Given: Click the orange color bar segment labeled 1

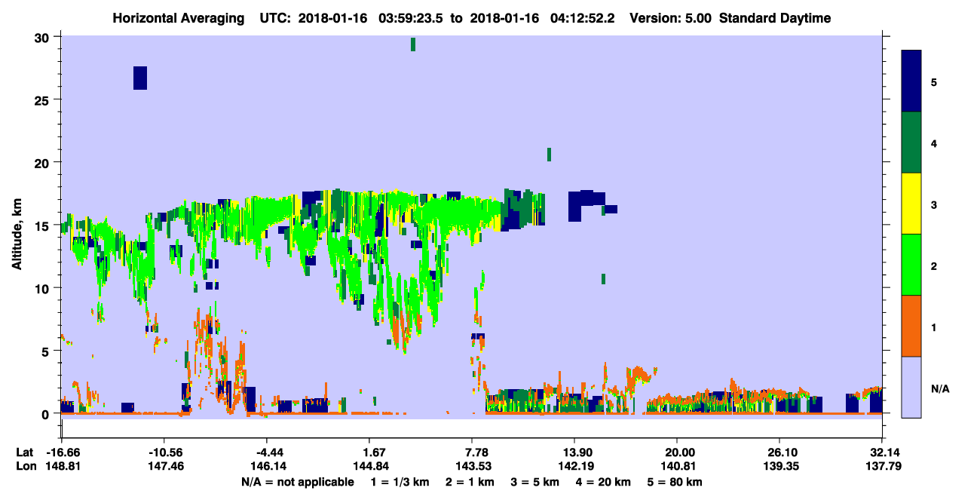Looking at the screenshot, I should click(912, 326).
